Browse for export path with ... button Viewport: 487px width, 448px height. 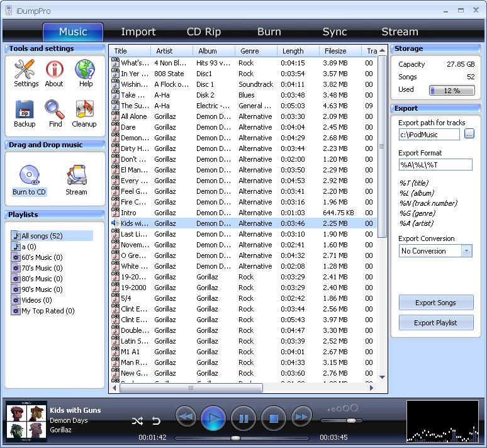click(x=469, y=134)
